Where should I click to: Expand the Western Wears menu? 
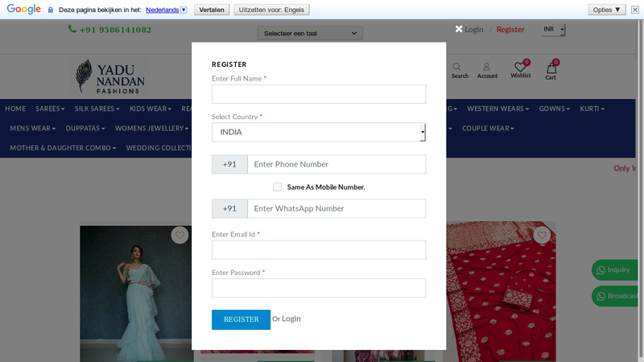click(x=497, y=109)
